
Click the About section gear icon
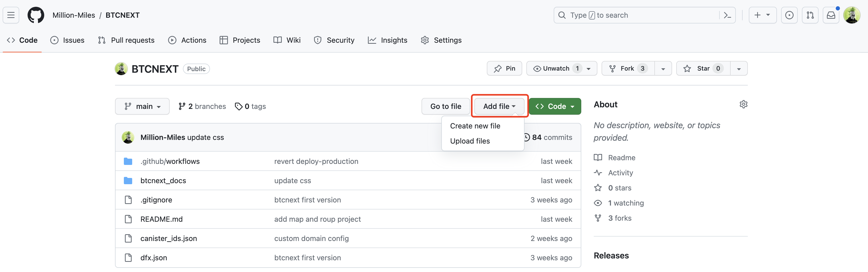pyautogui.click(x=743, y=104)
